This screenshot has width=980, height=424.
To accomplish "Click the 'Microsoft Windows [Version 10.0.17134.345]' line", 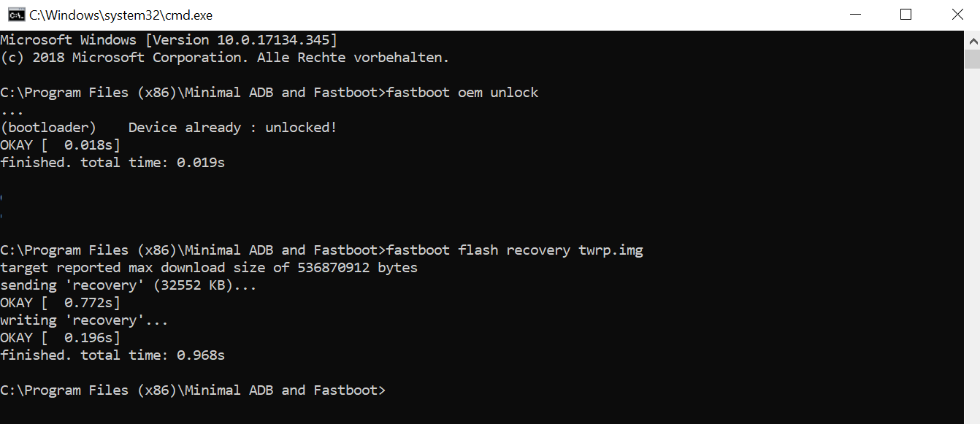I will (x=169, y=40).
